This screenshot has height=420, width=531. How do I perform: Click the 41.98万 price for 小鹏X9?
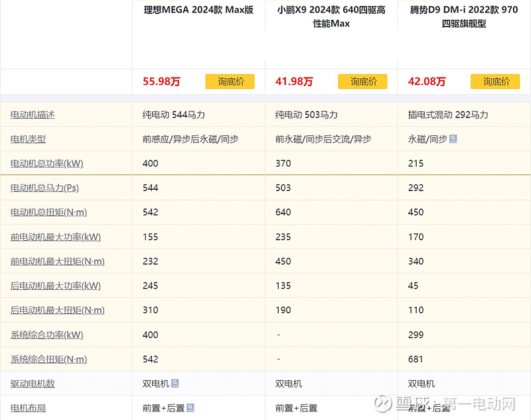(x=295, y=81)
